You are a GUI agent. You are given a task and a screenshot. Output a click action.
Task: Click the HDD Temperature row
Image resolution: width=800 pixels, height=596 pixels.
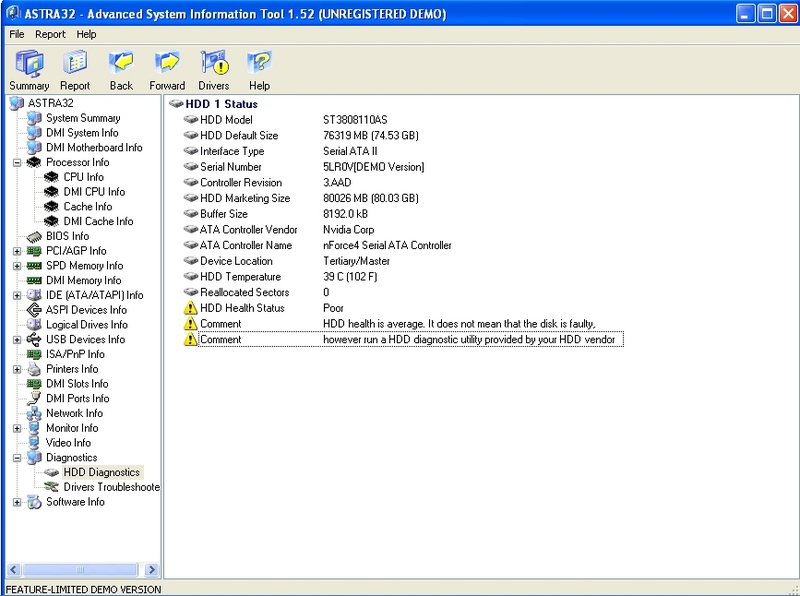point(240,277)
